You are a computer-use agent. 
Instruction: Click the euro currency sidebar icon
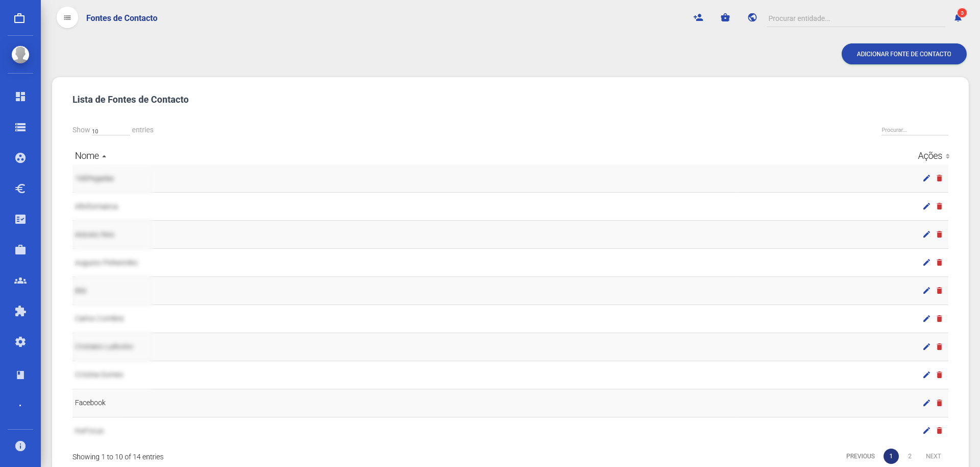point(20,189)
